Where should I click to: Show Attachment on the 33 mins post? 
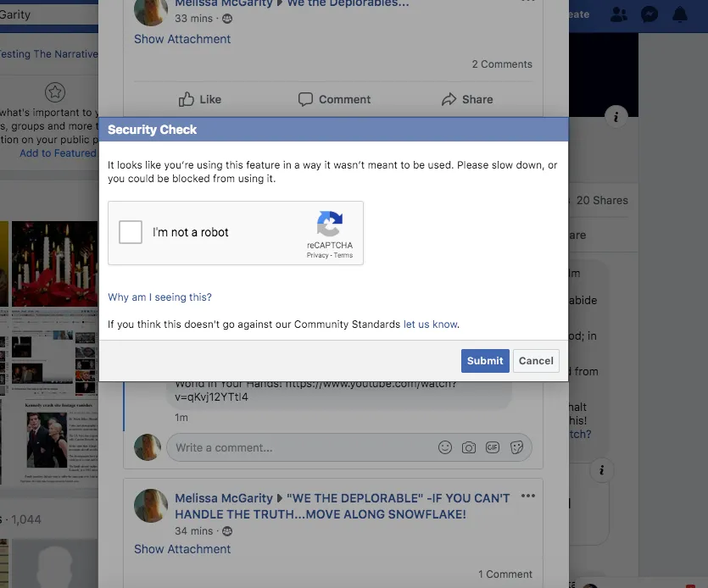tap(182, 39)
